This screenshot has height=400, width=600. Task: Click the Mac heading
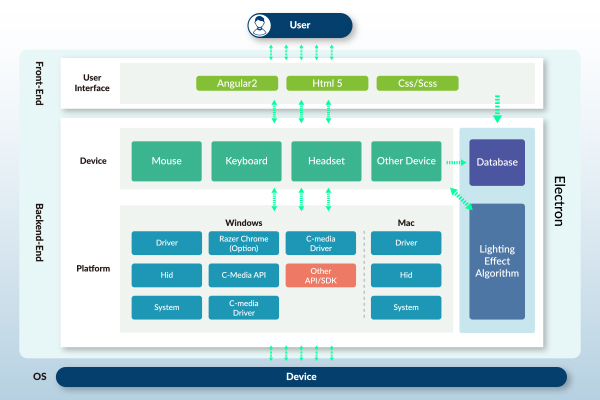point(406,223)
